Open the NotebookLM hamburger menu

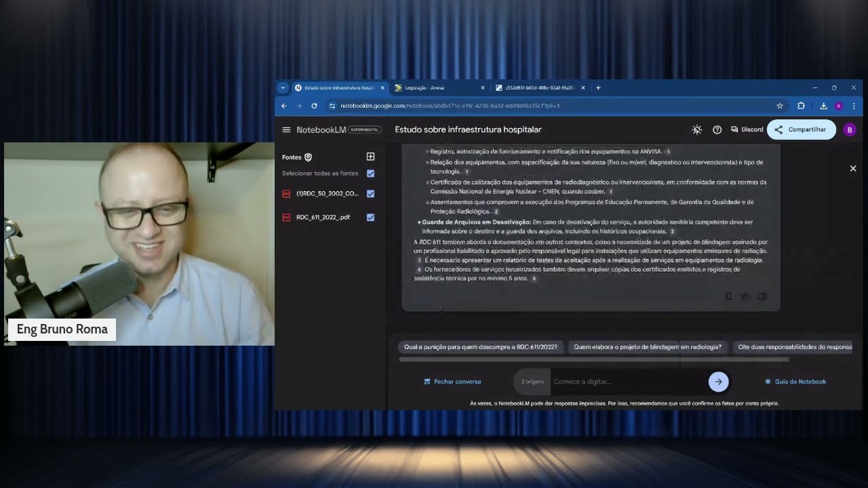tap(286, 129)
